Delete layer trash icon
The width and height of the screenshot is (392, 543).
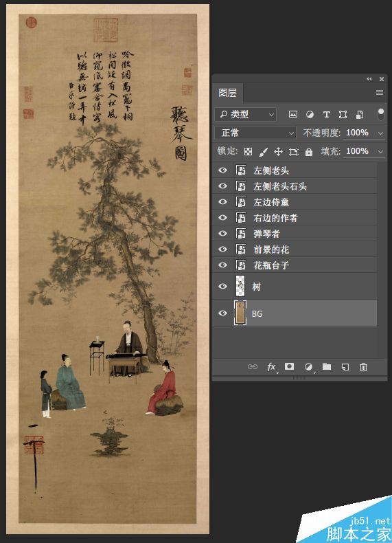(363, 367)
